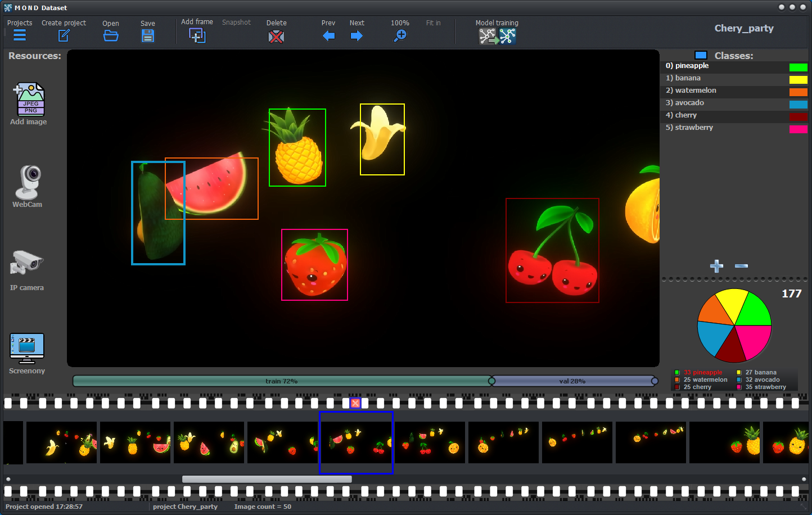Select the WebCam resource
The image size is (812, 515).
(28, 182)
